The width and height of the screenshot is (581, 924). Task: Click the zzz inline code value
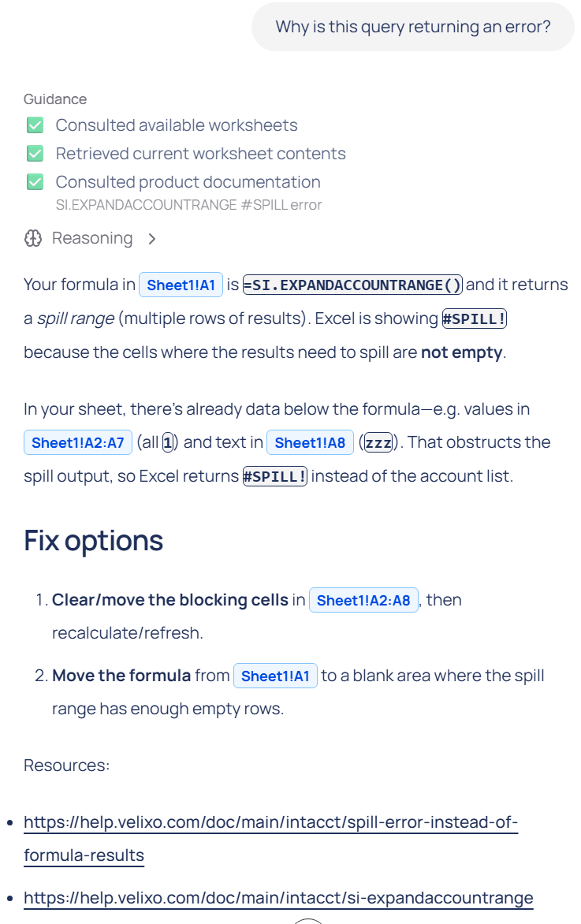coord(378,442)
